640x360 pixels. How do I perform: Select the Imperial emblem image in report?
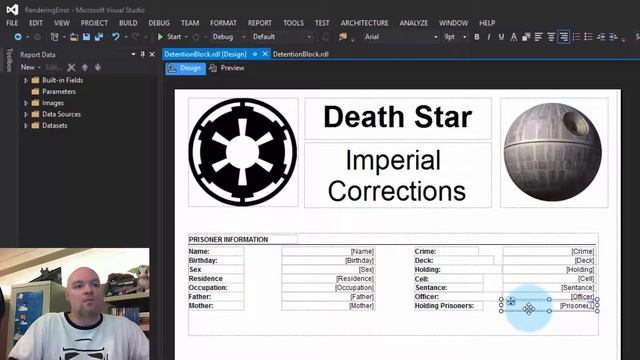tap(243, 152)
